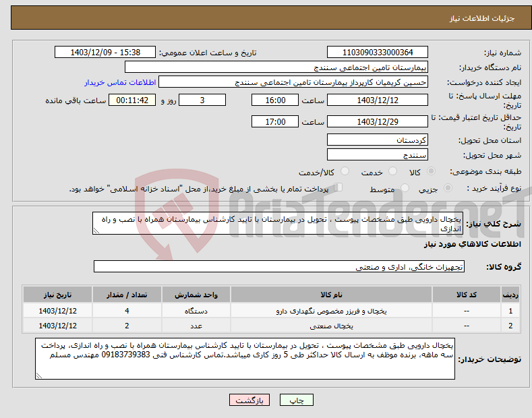Image resolution: width=532 pixels, height=418 pixels.
Task: Click the استان محل تحویل field کردستان
Action: 378,140
